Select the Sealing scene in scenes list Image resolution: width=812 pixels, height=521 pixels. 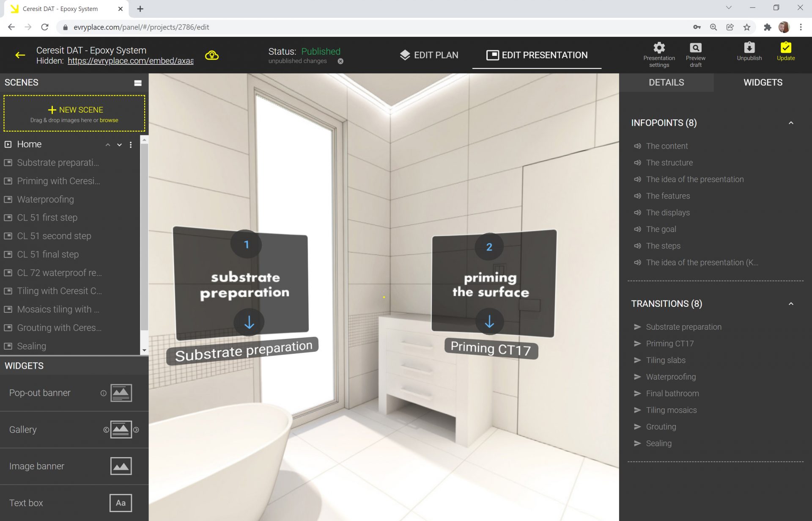[x=31, y=346]
